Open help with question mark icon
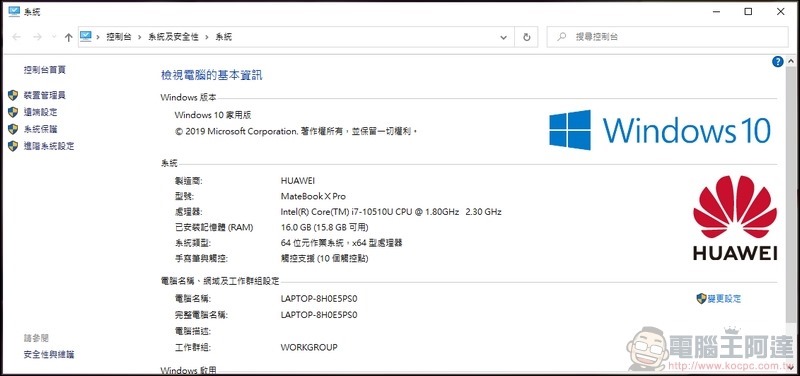 click(x=778, y=62)
